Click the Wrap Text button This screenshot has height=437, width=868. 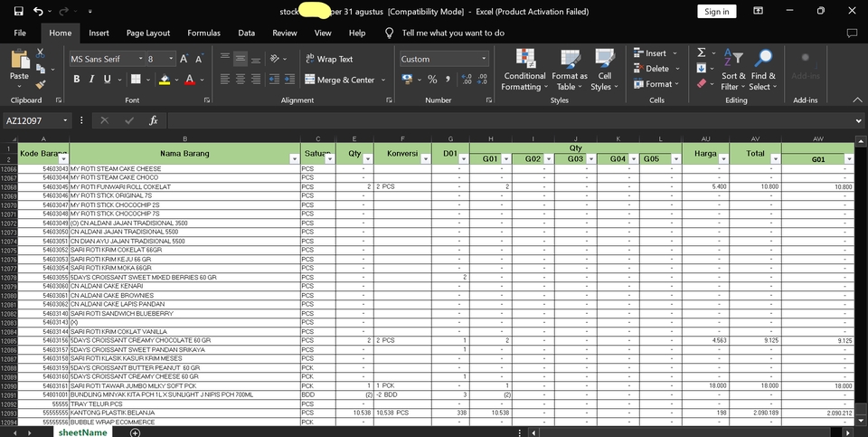tap(329, 59)
